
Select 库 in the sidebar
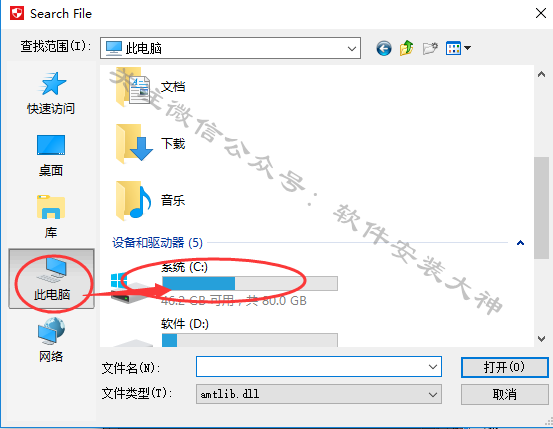click(51, 217)
